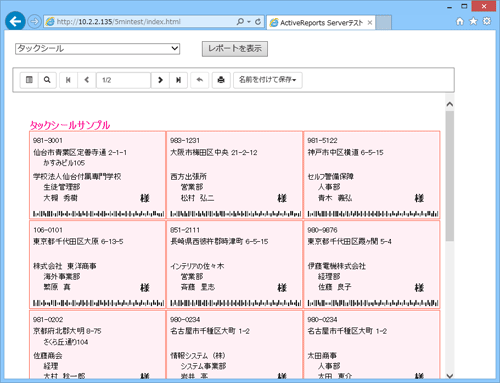Open a new blank browser tab
500x383 pixels.
coord(383,22)
